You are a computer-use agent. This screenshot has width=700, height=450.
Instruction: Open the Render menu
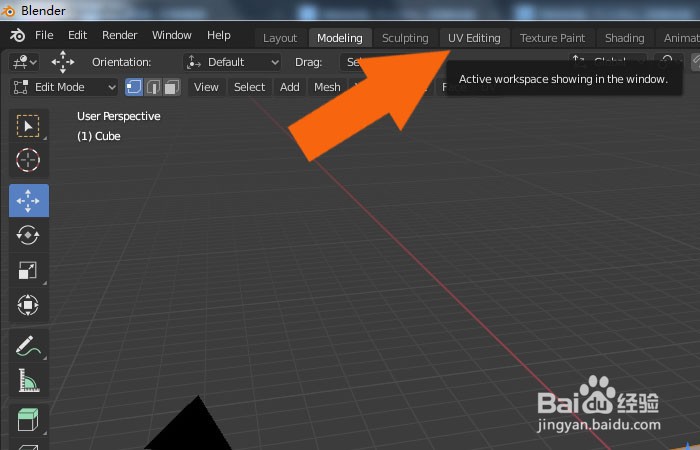[x=120, y=35]
